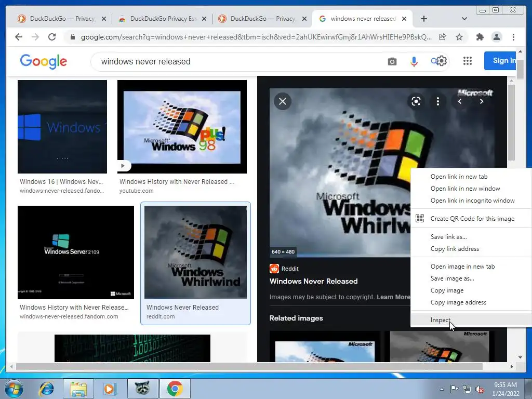Open the Google apps grid icon
Viewport: 532px width, 399px height.
click(x=468, y=61)
